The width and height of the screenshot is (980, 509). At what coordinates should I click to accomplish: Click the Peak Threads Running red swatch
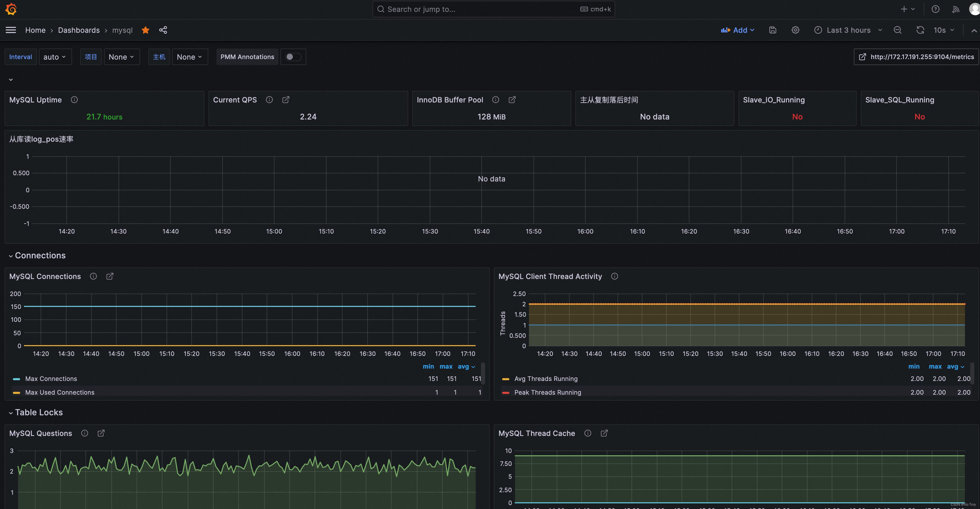pyautogui.click(x=505, y=393)
